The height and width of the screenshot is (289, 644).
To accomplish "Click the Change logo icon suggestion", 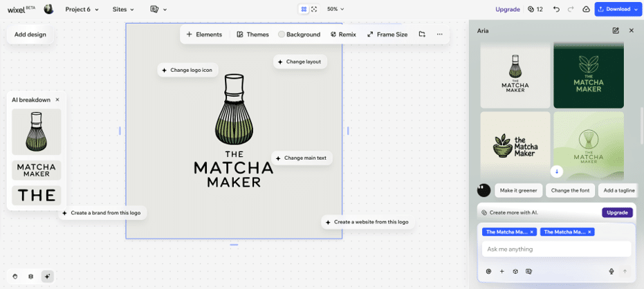I will pos(187,71).
